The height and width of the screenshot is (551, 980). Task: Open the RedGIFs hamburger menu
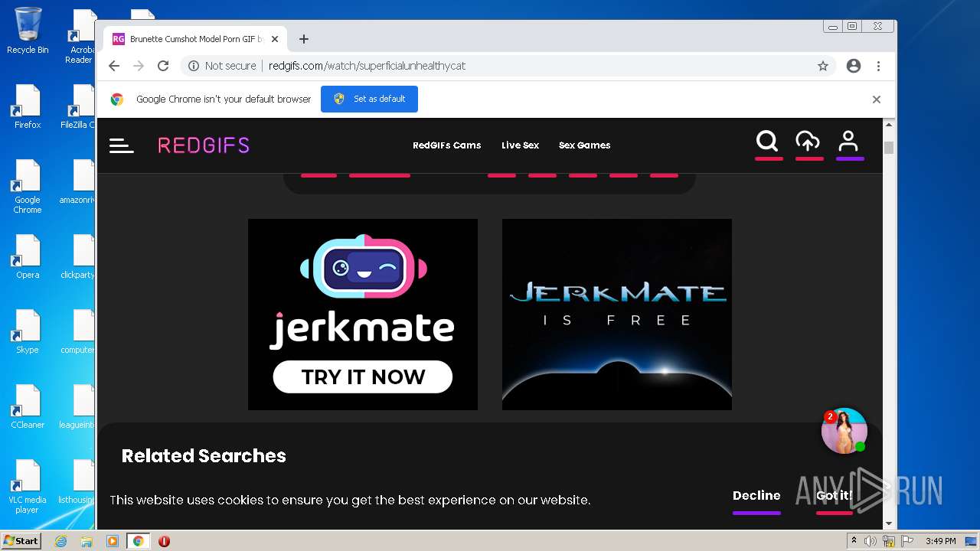coord(121,145)
